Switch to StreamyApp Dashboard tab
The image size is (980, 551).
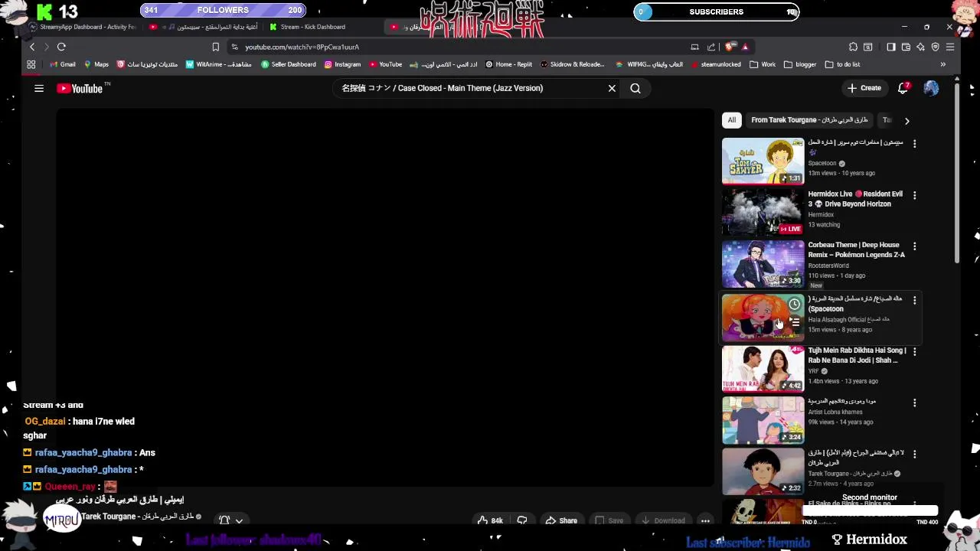tap(83, 27)
